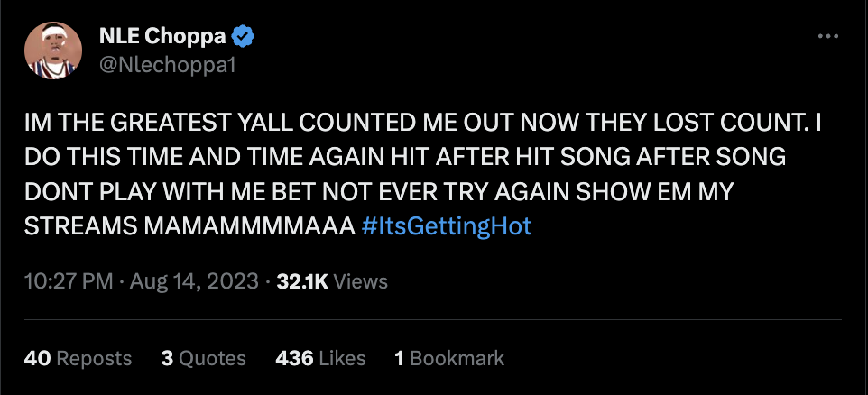The height and width of the screenshot is (395, 868).
Task: Open the #ItsGettingHot hashtag
Action: tap(446, 225)
